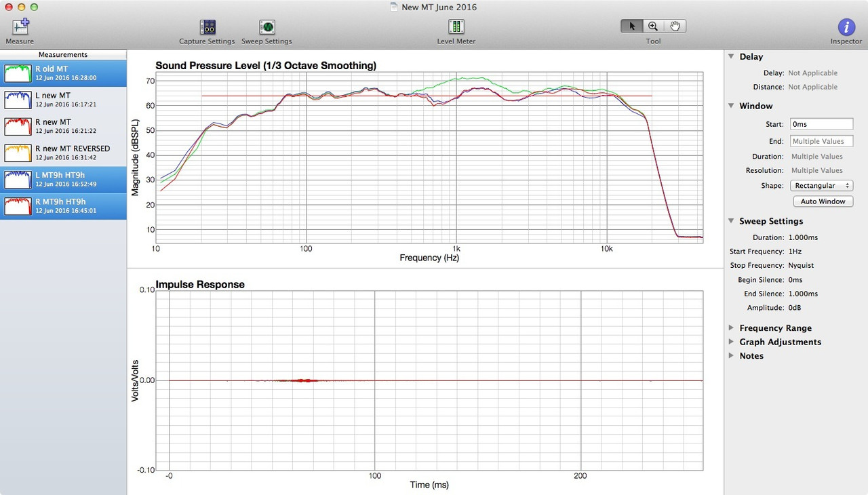Click the Resolution Multiple Values text

(817, 171)
